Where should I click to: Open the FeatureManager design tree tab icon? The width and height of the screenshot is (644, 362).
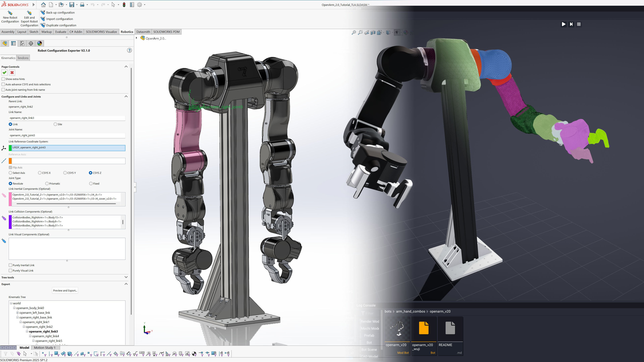point(5,43)
